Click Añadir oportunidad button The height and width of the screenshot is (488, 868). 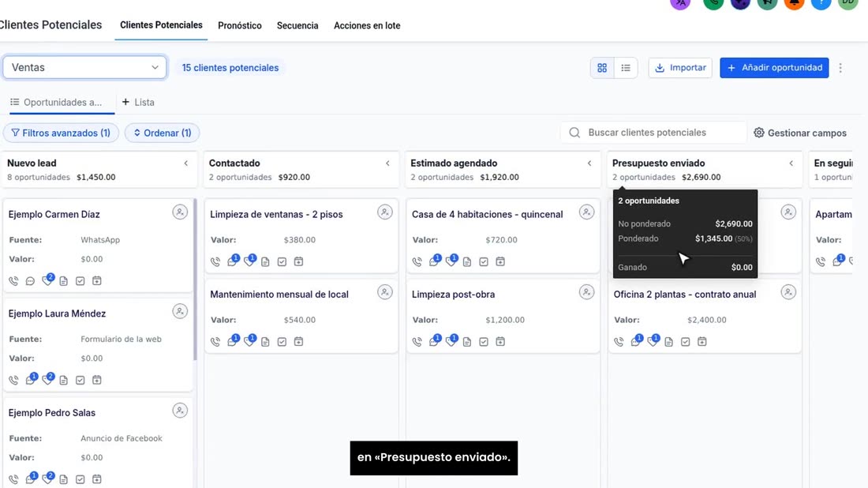(774, 68)
